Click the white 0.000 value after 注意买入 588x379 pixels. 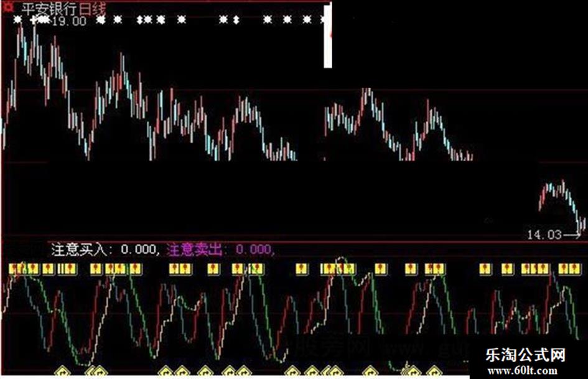138,250
